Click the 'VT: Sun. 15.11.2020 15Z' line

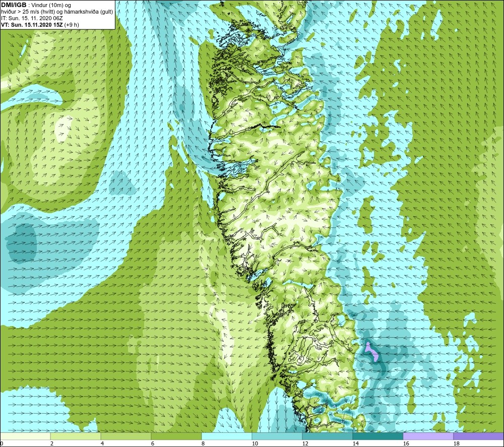pyautogui.click(x=32, y=25)
